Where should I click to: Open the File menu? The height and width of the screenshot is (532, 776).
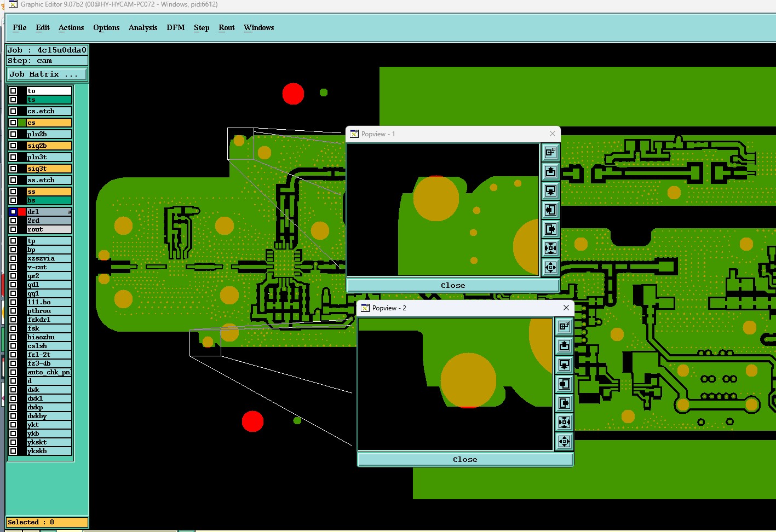(20, 27)
